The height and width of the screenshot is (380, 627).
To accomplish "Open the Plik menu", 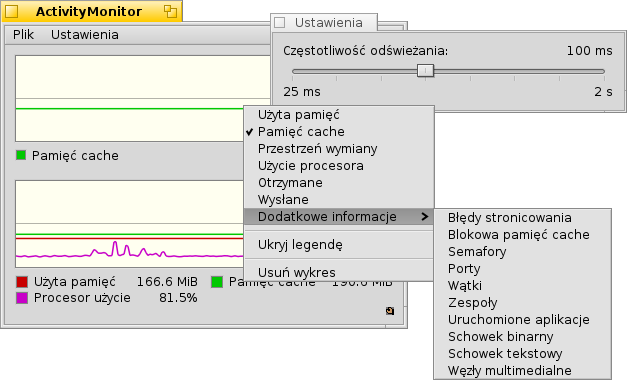I will 23,35.
